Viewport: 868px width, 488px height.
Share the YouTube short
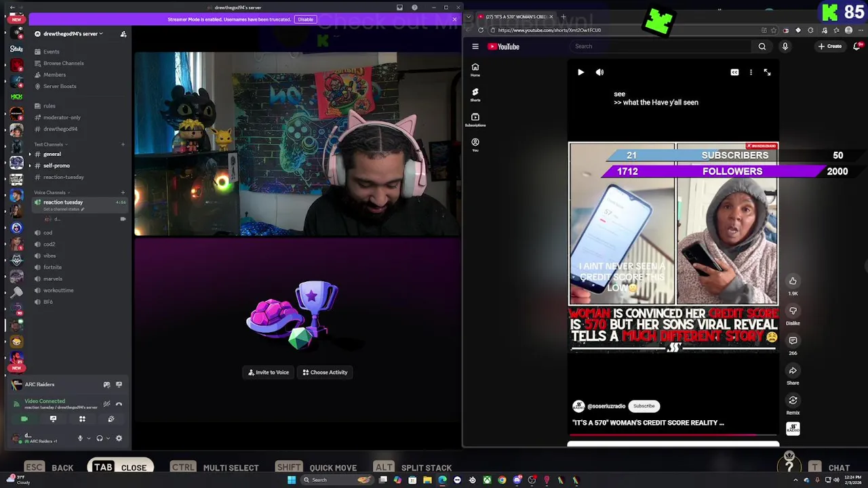[793, 370]
